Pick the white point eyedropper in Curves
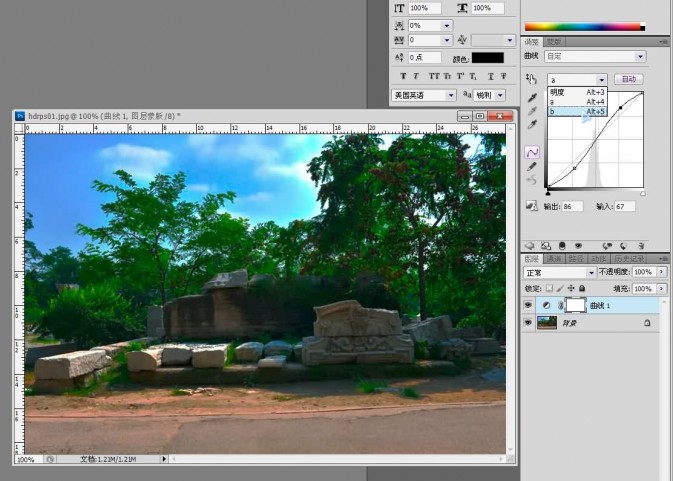 tap(532, 124)
